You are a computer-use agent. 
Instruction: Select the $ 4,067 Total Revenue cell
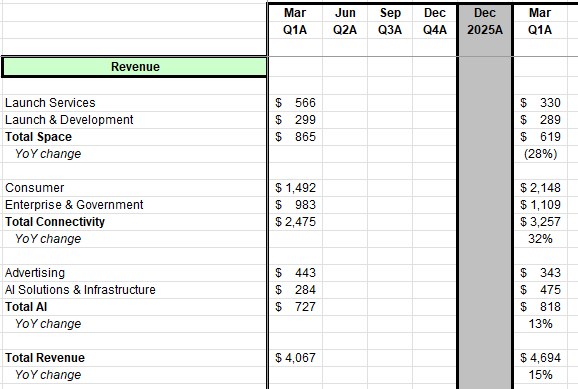tap(295, 358)
